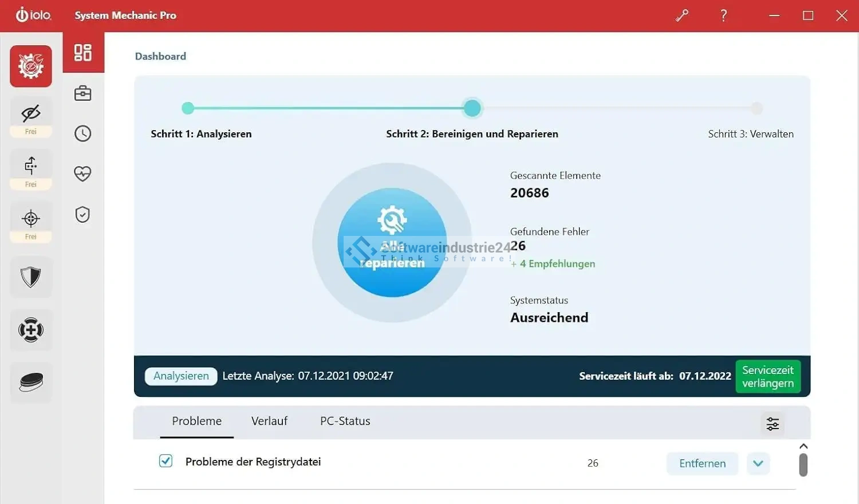Viewport: 859px width, 504px height.
Task: Click the problems list scrollbar thumb
Action: pyautogui.click(x=803, y=465)
